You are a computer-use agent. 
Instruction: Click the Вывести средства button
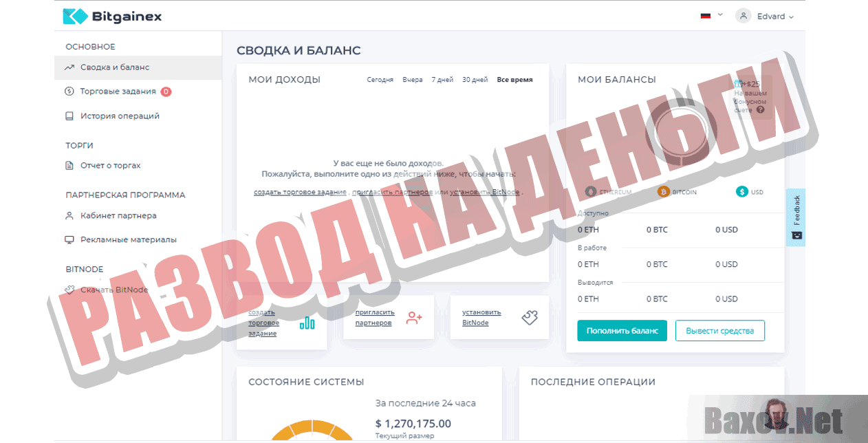point(719,330)
